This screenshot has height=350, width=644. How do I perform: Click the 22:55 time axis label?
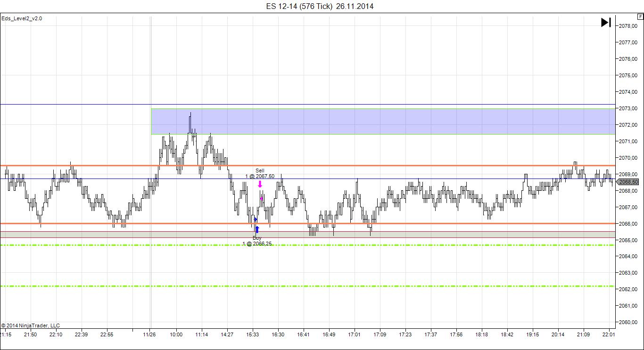[107, 334]
